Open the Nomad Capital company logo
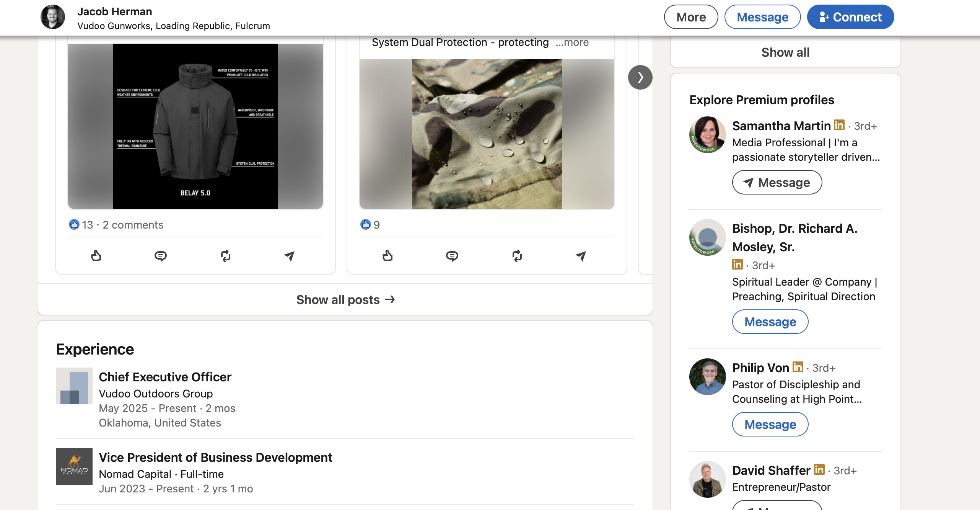980x510 pixels. coord(74,466)
